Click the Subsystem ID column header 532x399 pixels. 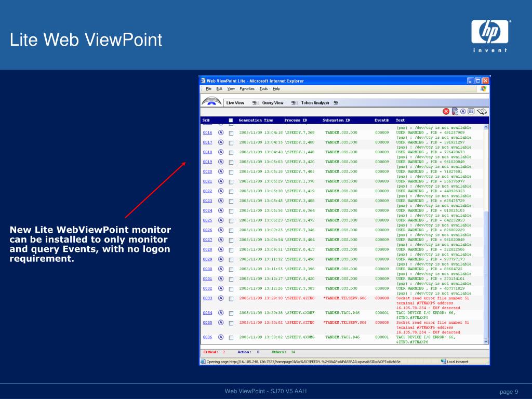[x=336, y=121]
